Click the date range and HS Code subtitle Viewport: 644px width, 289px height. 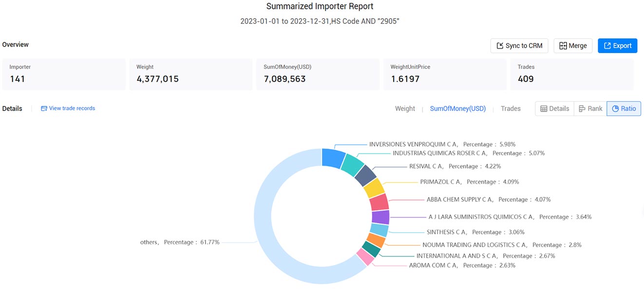(320, 21)
